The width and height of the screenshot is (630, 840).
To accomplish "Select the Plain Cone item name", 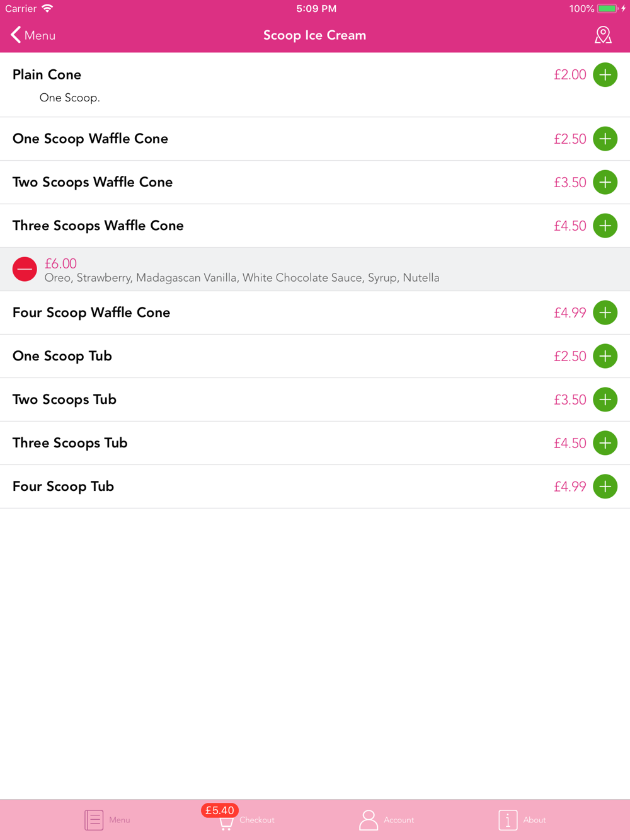I will tap(47, 74).
